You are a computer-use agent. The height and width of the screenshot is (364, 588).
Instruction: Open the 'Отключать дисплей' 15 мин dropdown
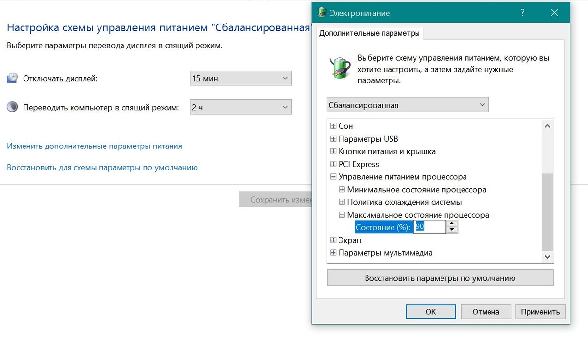[240, 78]
